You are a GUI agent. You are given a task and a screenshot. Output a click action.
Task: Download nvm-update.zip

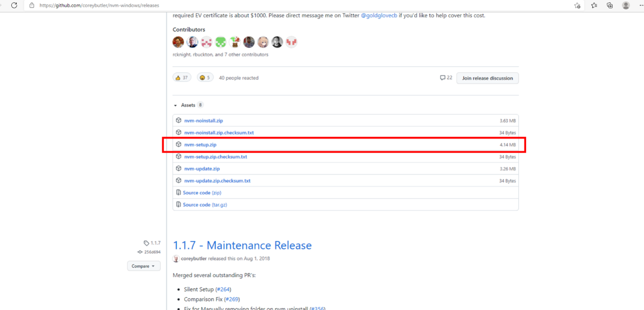click(x=202, y=169)
